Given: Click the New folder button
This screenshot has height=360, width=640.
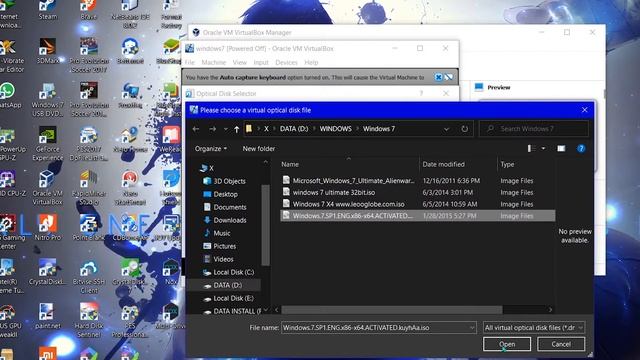Looking at the screenshot, I should pyautogui.click(x=259, y=149).
